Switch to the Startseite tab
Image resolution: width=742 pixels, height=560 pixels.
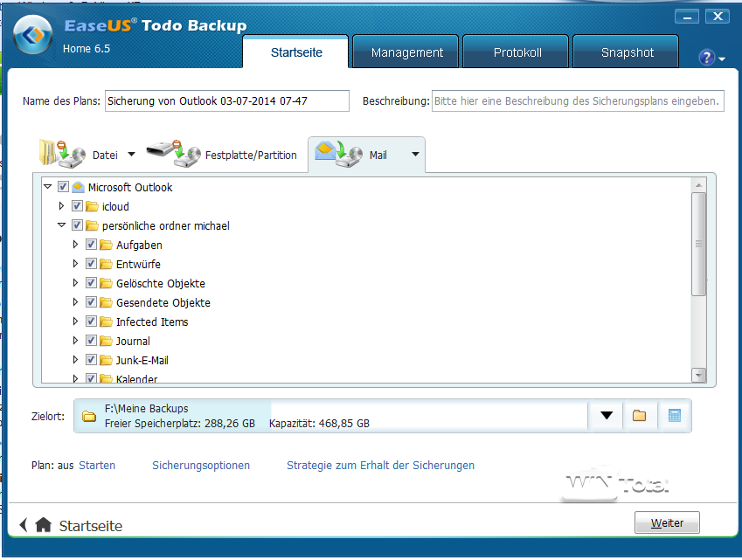[296, 52]
